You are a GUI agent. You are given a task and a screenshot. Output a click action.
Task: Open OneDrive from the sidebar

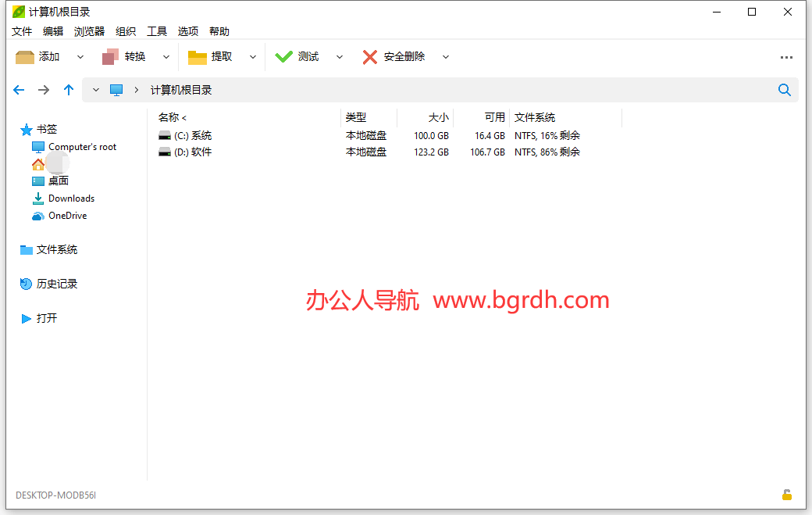point(67,216)
